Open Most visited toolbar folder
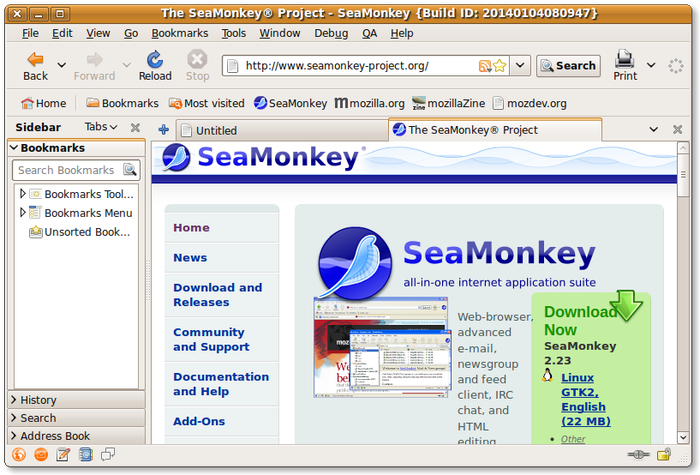The height and width of the screenshot is (475, 700). [207, 103]
